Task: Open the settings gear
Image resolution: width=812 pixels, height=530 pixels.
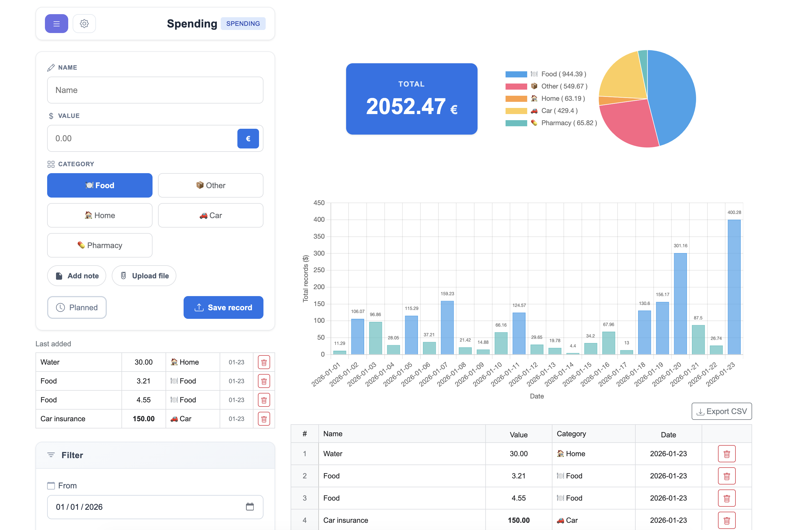Action: pyautogui.click(x=84, y=24)
